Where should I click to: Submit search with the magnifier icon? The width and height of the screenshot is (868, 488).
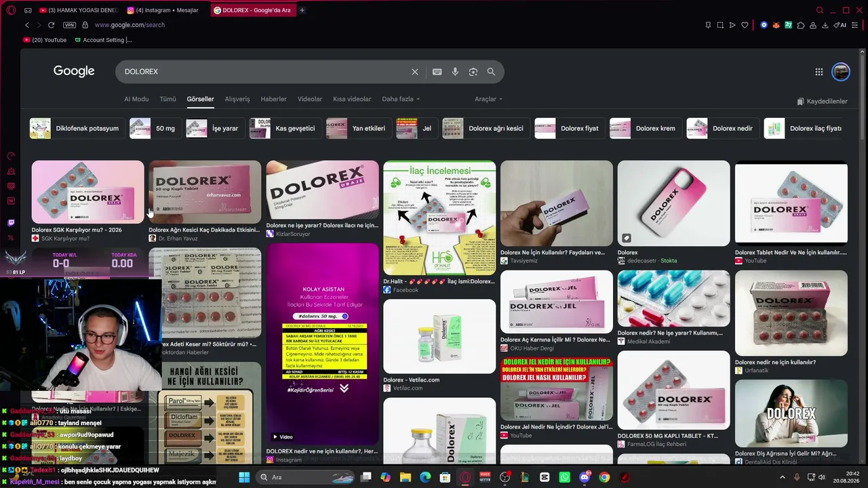(491, 72)
